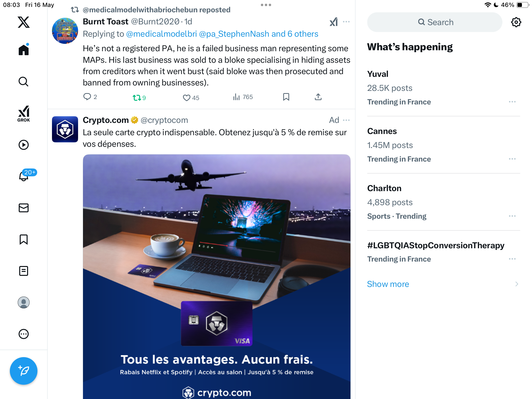Open Crypto.com ad image
Image resolution: width=532 pixels, height=399 pixels.
click(x=217, y=276)
